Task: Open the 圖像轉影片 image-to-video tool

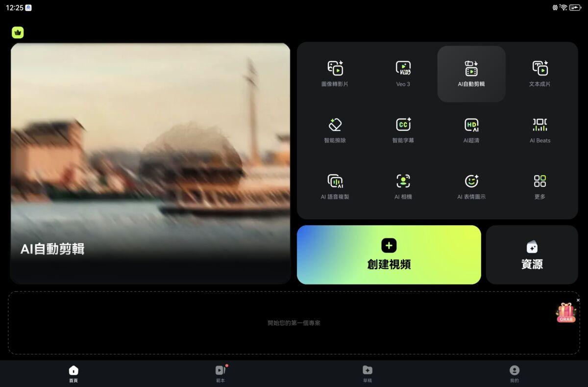Action: click(x=335, y=74)
